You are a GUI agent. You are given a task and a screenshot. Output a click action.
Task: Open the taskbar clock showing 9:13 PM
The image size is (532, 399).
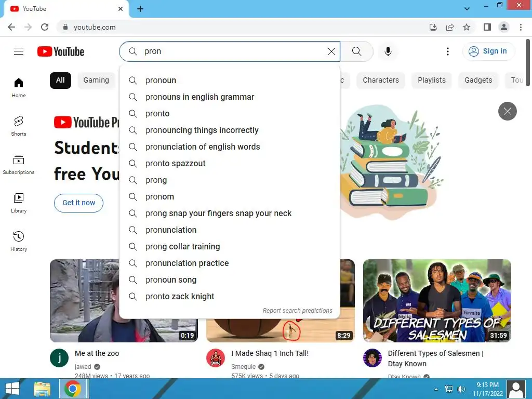click(x=487, y=389)
